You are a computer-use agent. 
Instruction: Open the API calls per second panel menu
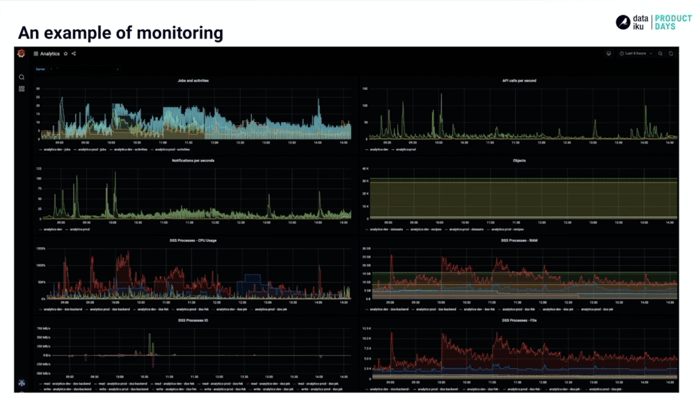519,81
